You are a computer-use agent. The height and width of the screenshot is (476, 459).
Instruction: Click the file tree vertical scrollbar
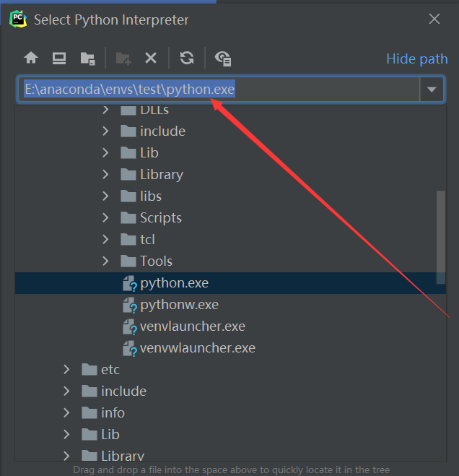pyautogui.click(x=441, y=238)
